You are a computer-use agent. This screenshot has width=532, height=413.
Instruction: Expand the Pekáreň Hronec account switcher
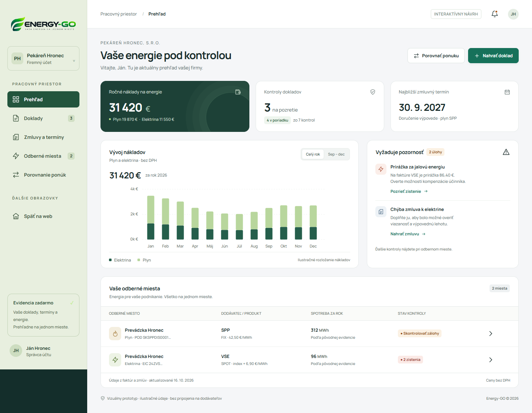pyautogui.click(x=43, y=58)
